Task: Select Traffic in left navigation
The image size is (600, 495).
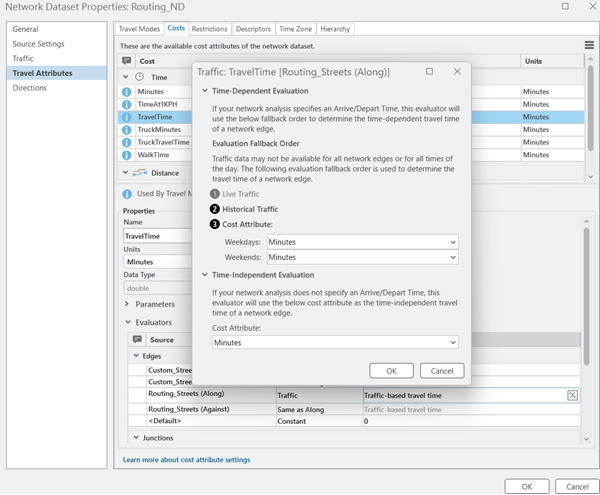Action: point(57,58)
